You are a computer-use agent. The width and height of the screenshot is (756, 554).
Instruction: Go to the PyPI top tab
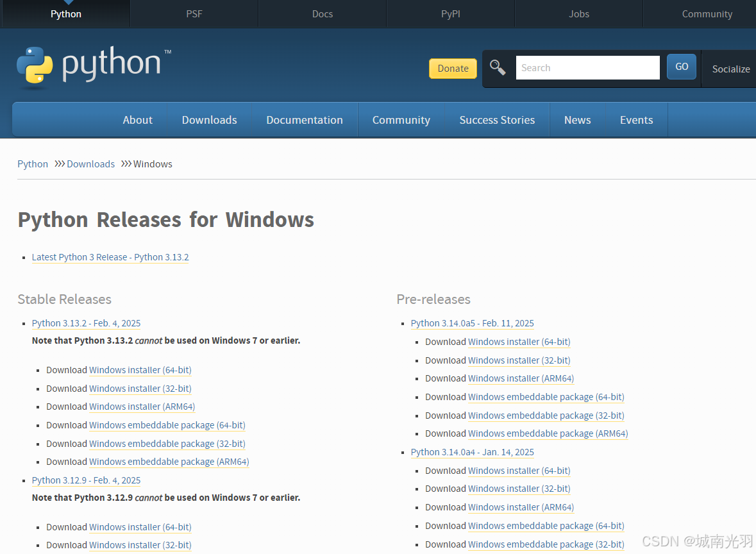point(451,14)
